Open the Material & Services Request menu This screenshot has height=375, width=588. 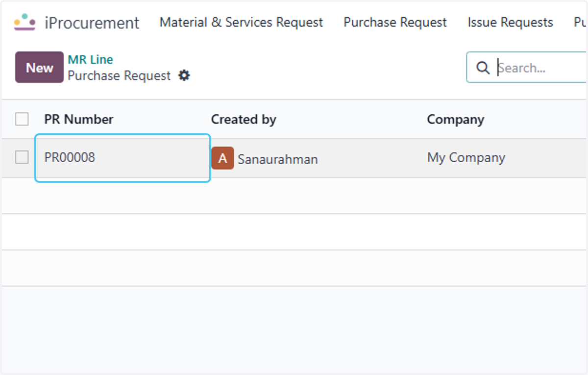[x=241, y=23]
